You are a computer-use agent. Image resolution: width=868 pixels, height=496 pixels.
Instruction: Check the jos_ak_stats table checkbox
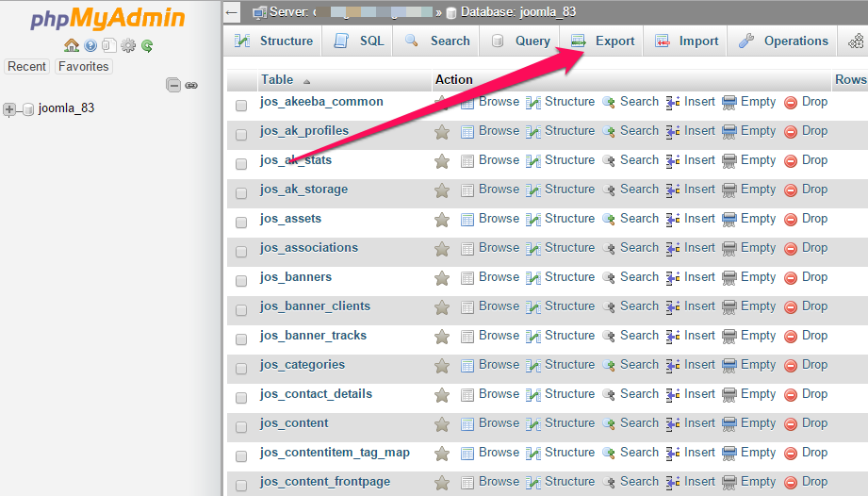click(241, 164)
